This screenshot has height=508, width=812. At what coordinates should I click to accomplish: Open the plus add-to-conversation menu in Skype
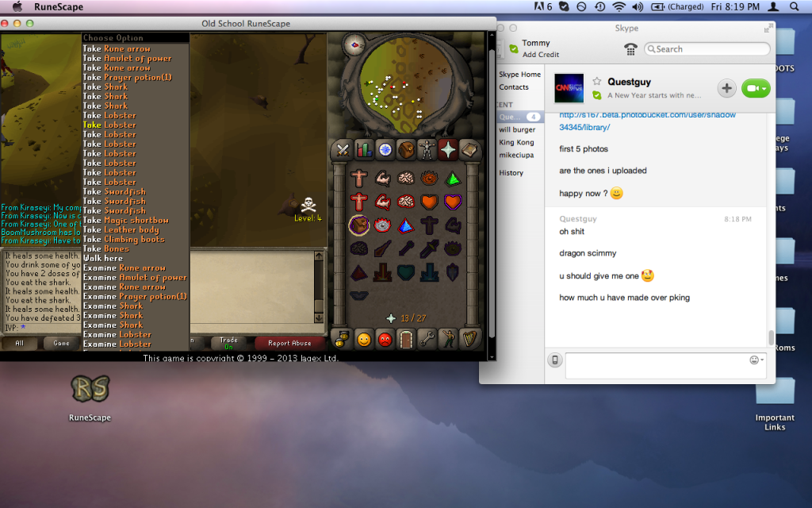pyautogui.click(x=726, y=88)
